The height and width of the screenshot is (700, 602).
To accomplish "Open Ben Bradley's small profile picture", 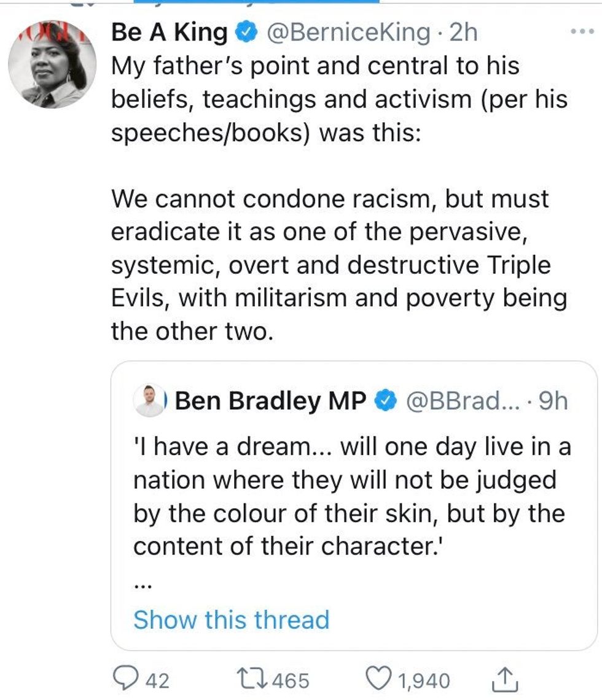I will (x=149, y=401).
